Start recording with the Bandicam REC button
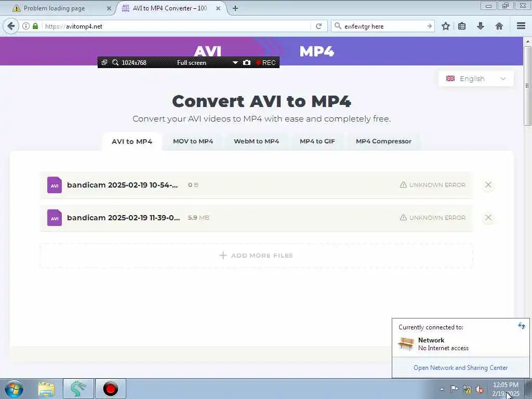This screenshot has height=399, width=532. 265,62
